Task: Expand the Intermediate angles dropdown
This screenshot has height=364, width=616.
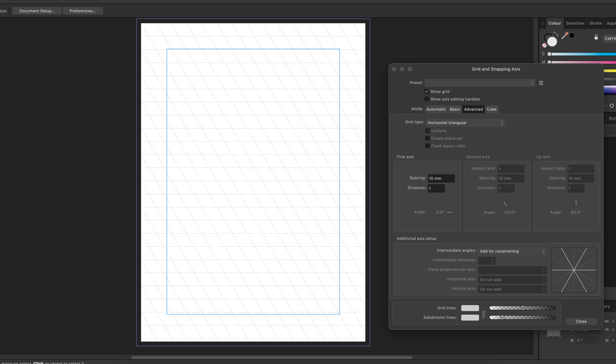Action: coord(512,251)
